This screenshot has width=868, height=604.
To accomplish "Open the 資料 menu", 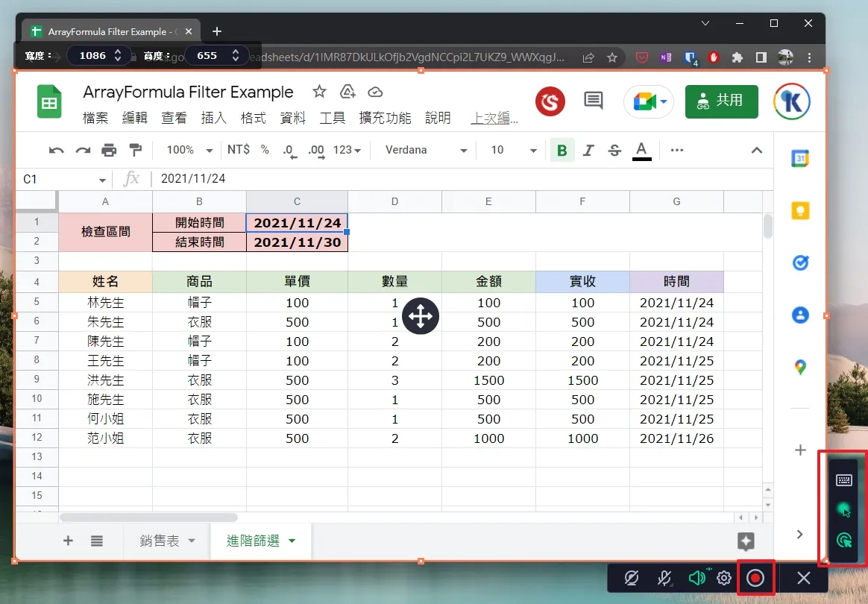I will tap(293, 118).
